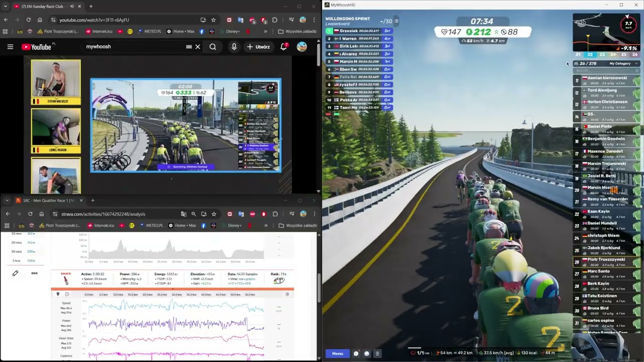This screenshot has height=362, width=644.
Task: Open the YouTube on-screen keyboard icon
Action: [x=189, y=47]
